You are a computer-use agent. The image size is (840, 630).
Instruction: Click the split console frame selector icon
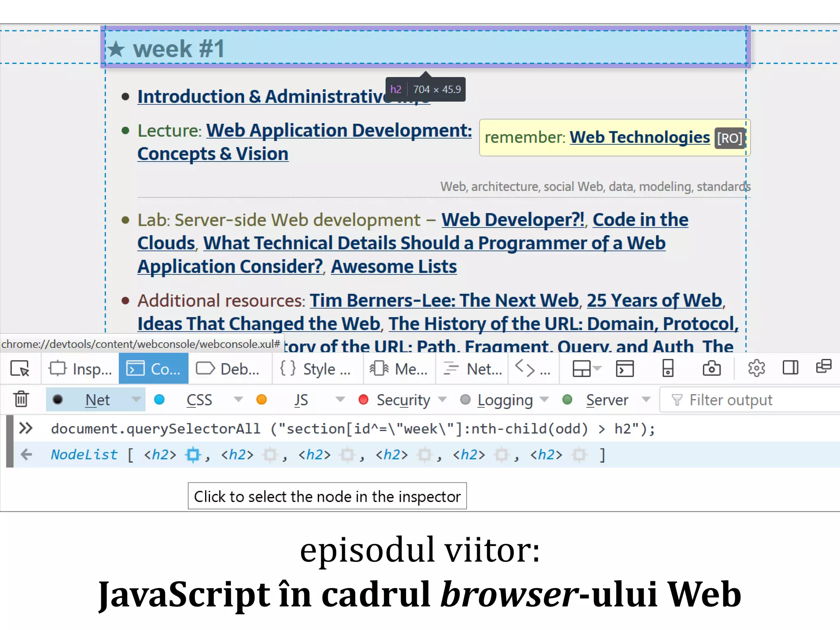587,368
